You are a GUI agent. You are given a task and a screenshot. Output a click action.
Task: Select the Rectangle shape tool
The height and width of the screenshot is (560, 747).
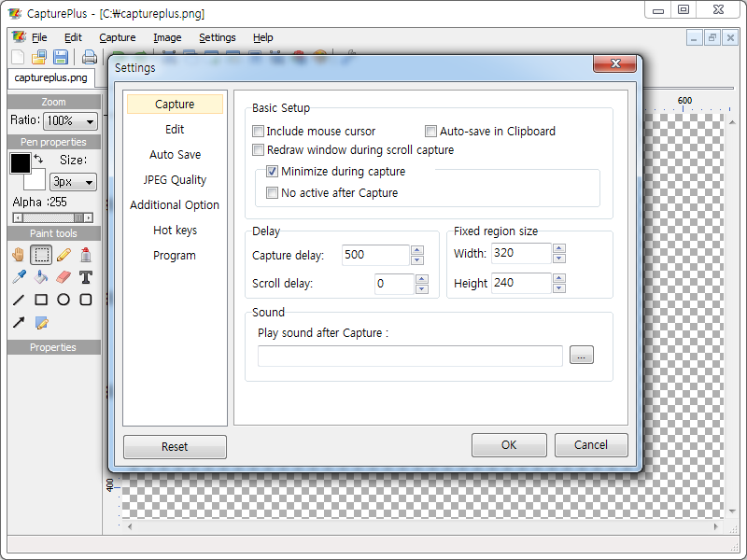tap(41, 300)
